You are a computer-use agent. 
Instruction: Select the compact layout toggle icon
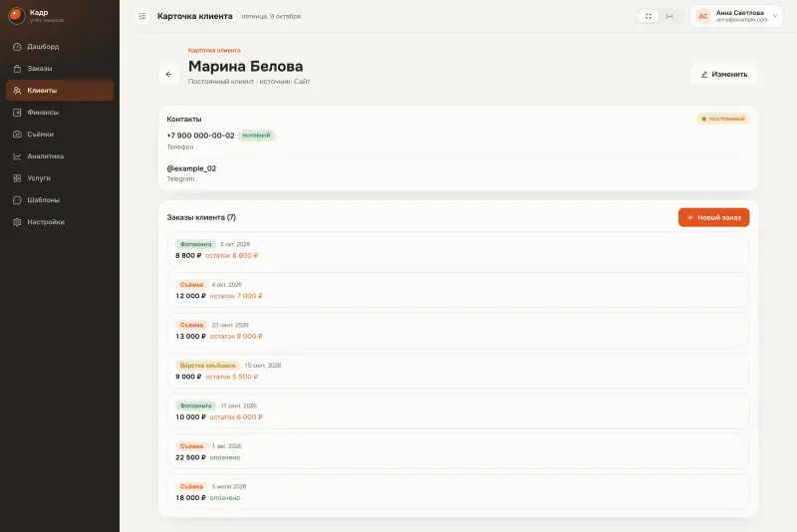coord(649,16)
